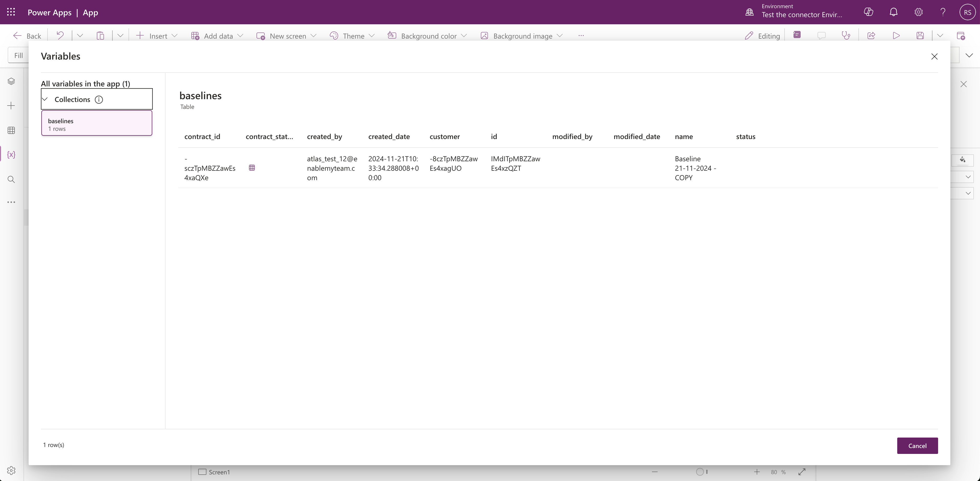
Task: Click the Save disk icon
Action: [x=920, y=36]
